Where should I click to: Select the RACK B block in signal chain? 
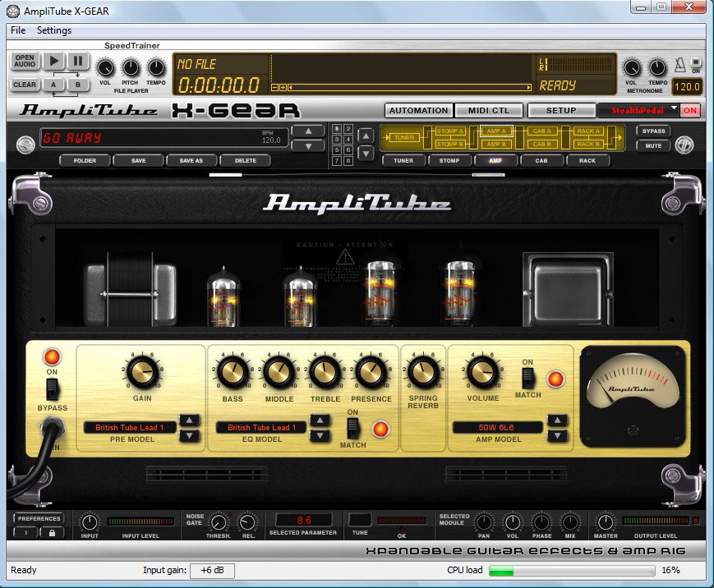(x=588, y=145)
